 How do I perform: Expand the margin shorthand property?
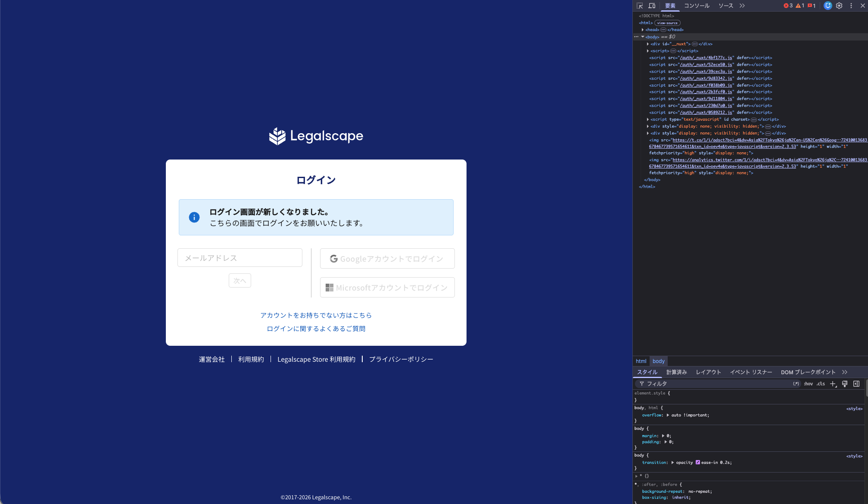click(663, 436)
